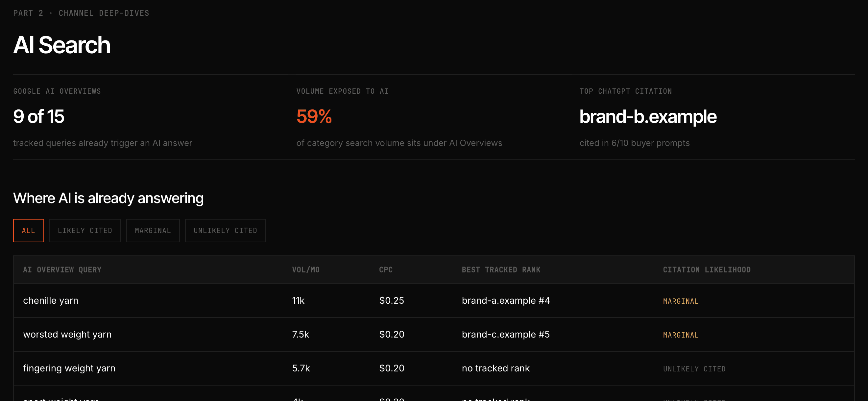This screenshot has height=401, width=868.
Task: Click the 9 of 15 stat value
Action: (39, 117)
